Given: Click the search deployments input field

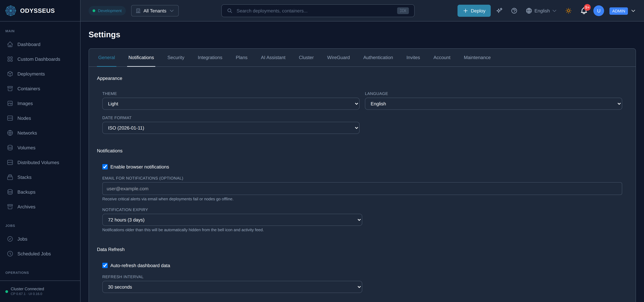Looking at the screenshot, I should (317, 11).
